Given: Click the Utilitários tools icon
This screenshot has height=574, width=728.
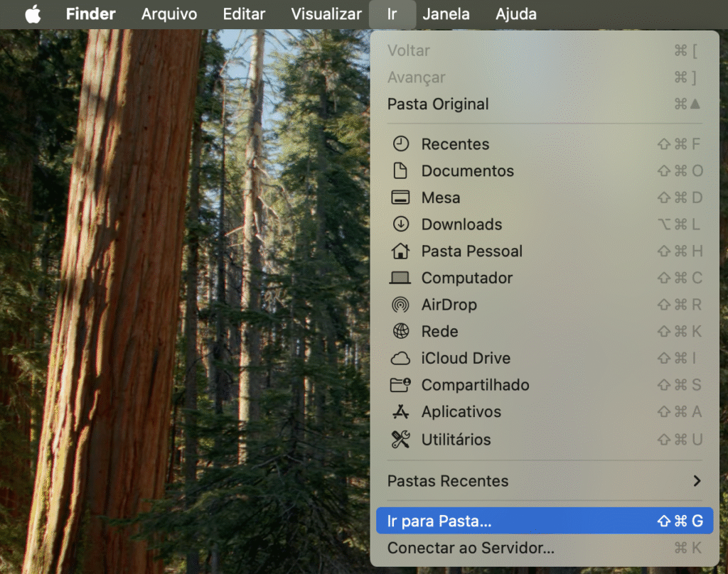Looking at the screenshot, I should pyautogui.click(x=400, y=439).
